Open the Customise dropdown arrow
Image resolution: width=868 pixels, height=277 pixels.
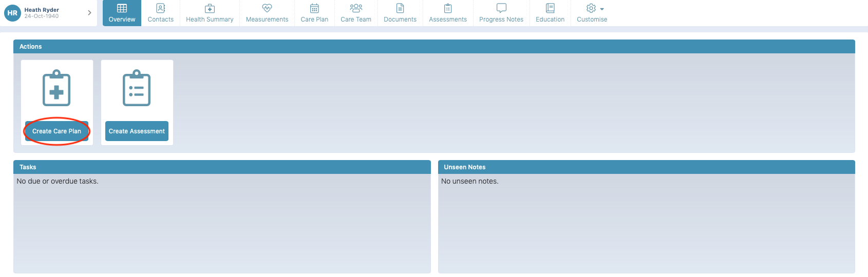602,9
